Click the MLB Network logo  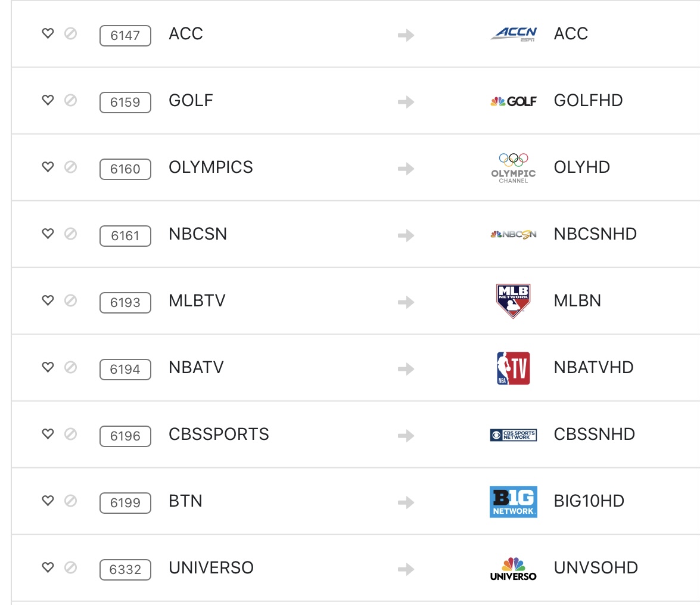pos(513,301)
